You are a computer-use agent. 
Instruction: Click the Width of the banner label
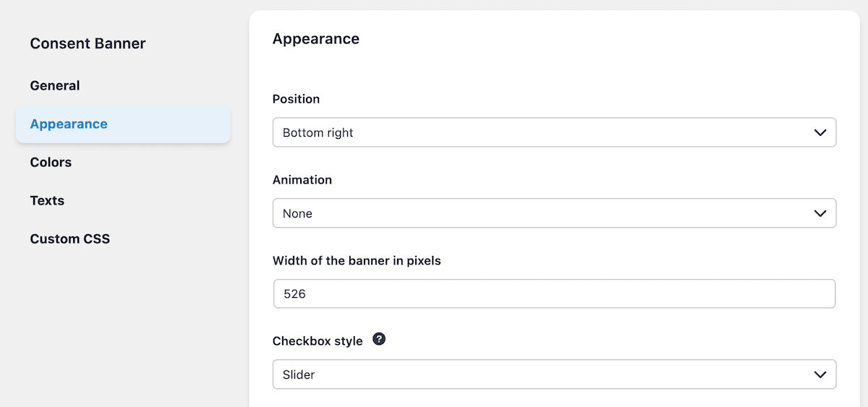357,261
